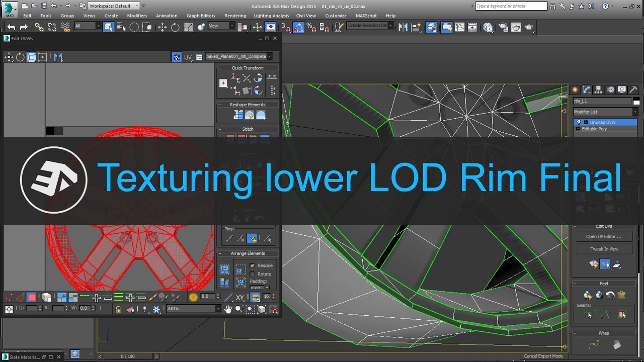The width and height of the screenshot is (644, 362).
Task: Click the Tweak In View button
Action: (x=604, y=249)
